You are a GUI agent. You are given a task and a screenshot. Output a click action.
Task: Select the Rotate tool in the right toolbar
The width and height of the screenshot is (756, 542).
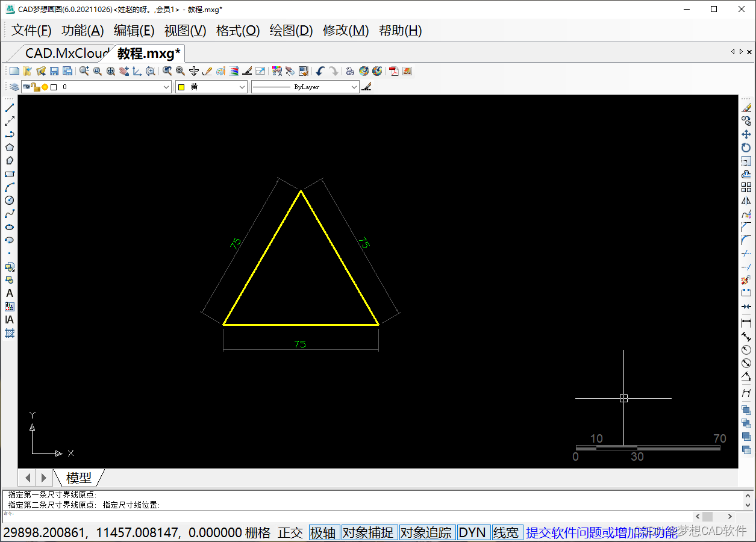(746, 148)
